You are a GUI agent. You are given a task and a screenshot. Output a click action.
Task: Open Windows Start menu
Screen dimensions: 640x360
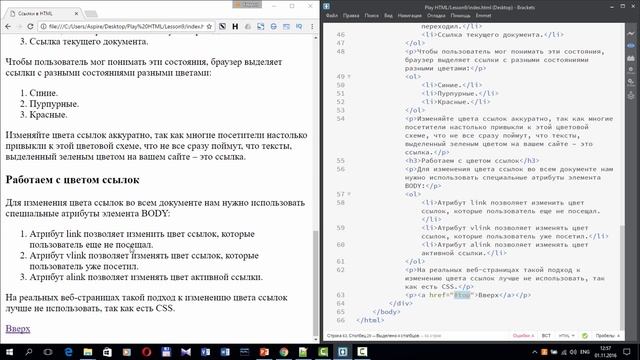pyautogui.click(x=9, y=351)
